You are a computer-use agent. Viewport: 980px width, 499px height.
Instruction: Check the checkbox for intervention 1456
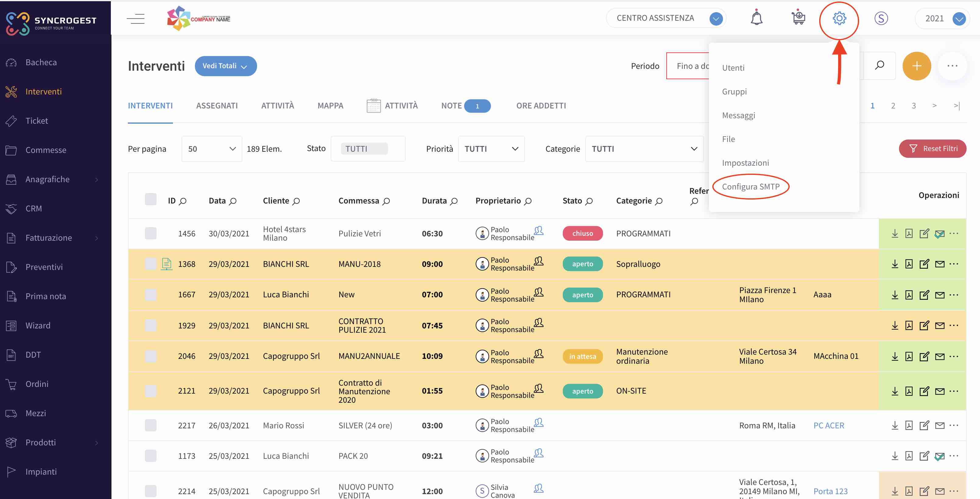point(151,233)
